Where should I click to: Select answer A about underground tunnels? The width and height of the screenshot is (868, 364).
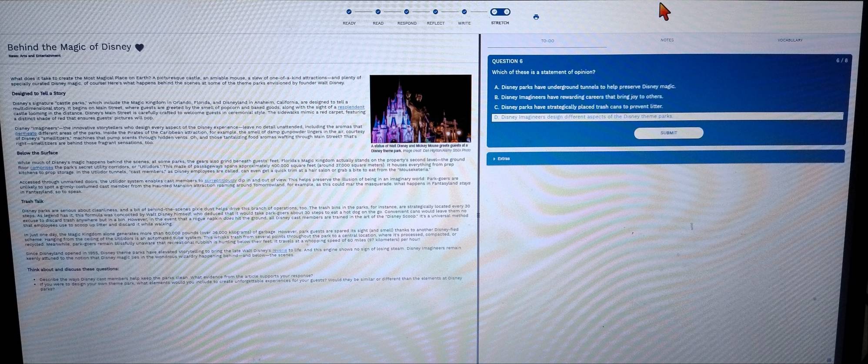tap(584, 87)
